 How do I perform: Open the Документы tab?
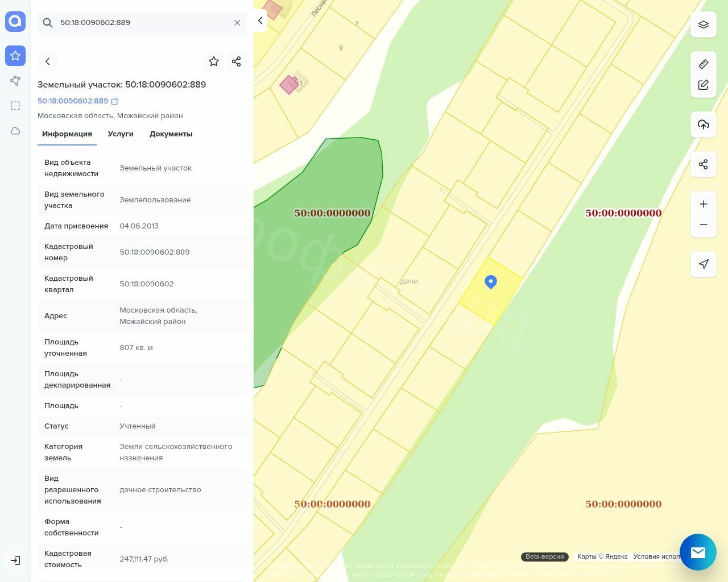click(171, 134)
